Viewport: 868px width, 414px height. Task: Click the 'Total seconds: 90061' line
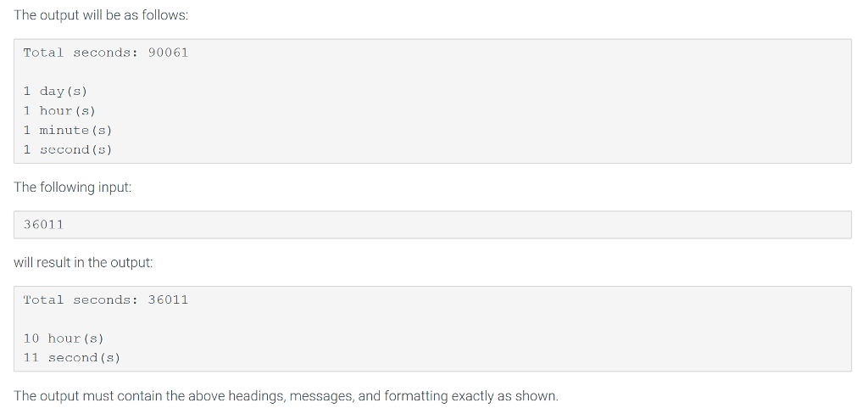[106, 53]
